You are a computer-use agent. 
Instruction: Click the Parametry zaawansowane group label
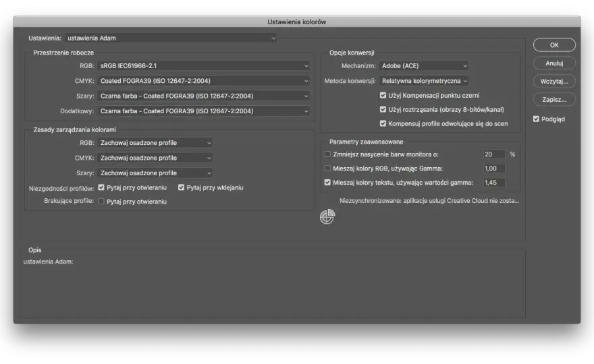pos(366,142)
